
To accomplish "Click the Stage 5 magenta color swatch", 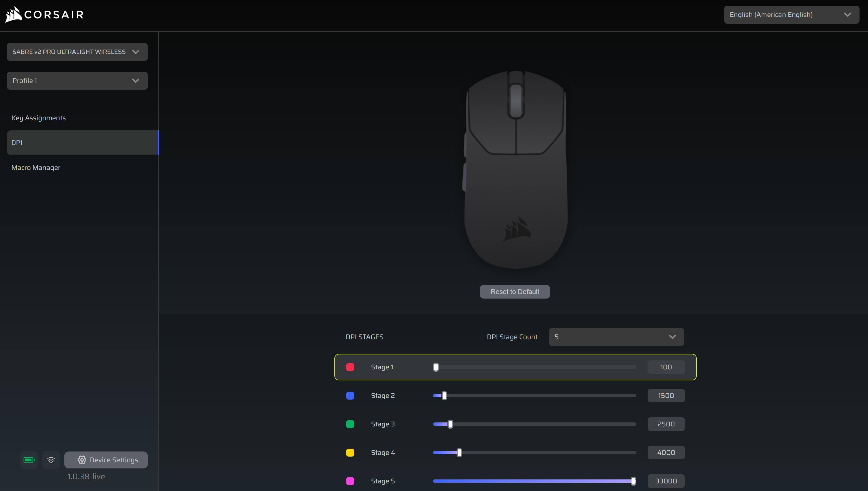I will pos(350,481).
